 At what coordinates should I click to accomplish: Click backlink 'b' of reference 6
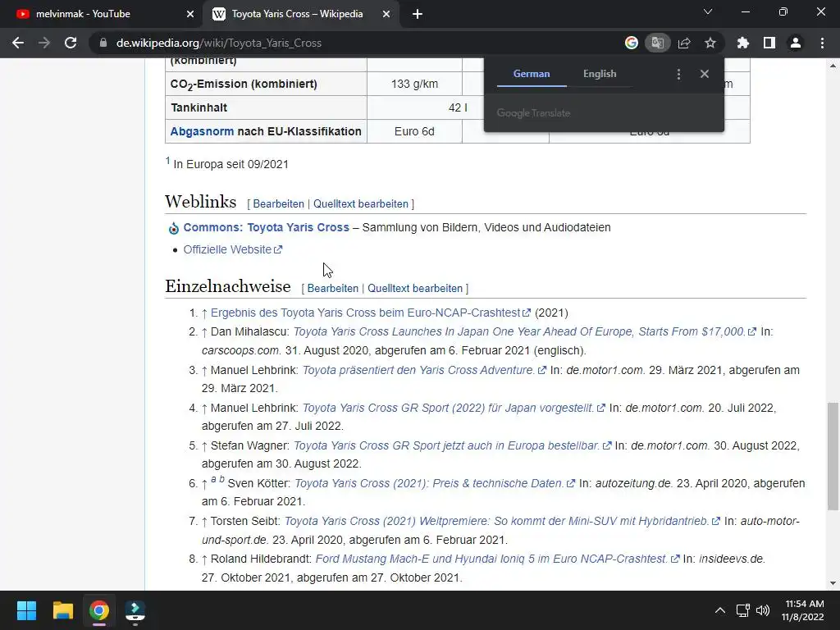221,479
